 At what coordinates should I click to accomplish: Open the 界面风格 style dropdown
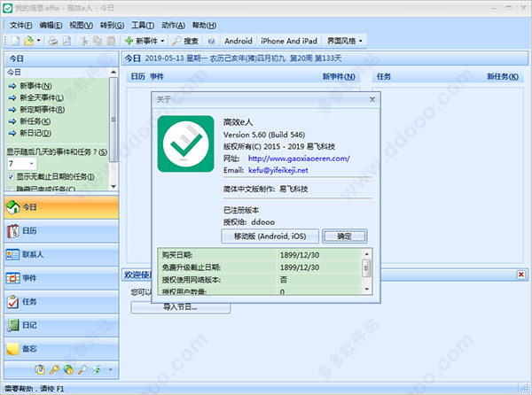345,41
